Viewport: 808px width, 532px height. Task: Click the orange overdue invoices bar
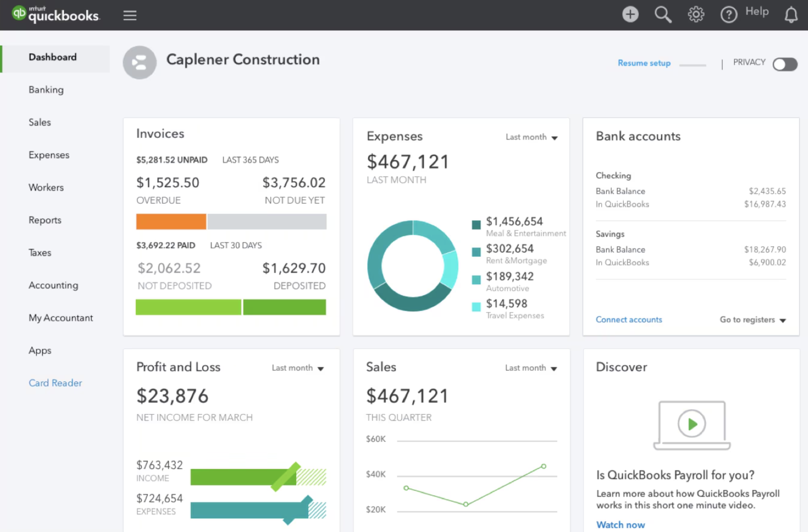click(171, 222)
